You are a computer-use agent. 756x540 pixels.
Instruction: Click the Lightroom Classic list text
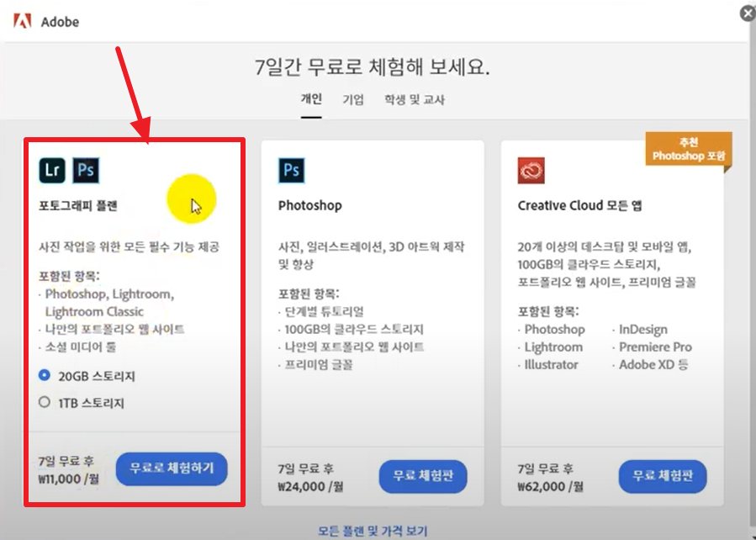pos(94,311)
